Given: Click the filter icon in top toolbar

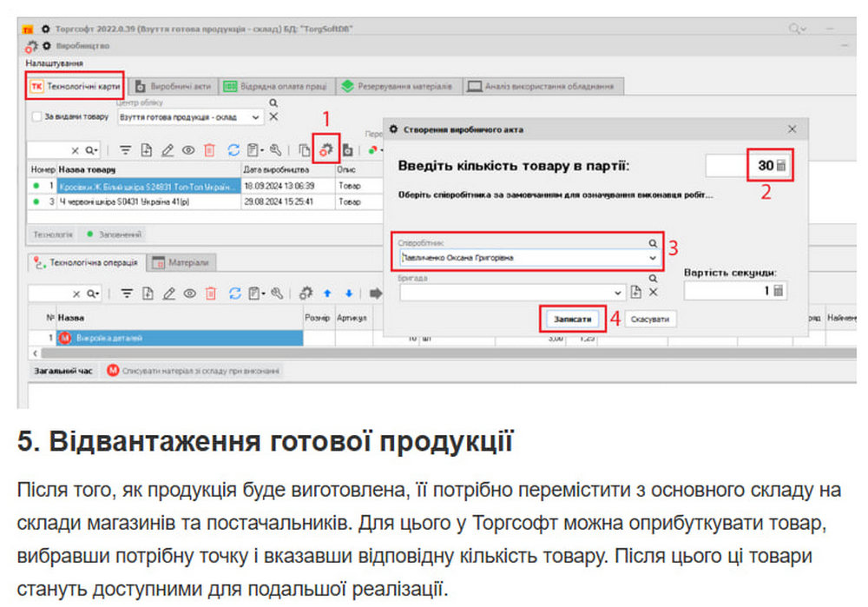Looking at the screenshot, I should point(125,149).
